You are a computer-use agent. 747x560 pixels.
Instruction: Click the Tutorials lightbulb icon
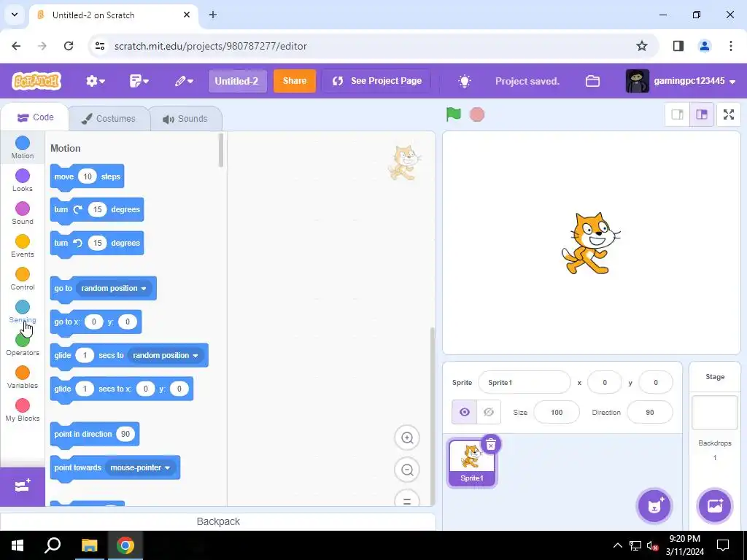pos(465,81)
